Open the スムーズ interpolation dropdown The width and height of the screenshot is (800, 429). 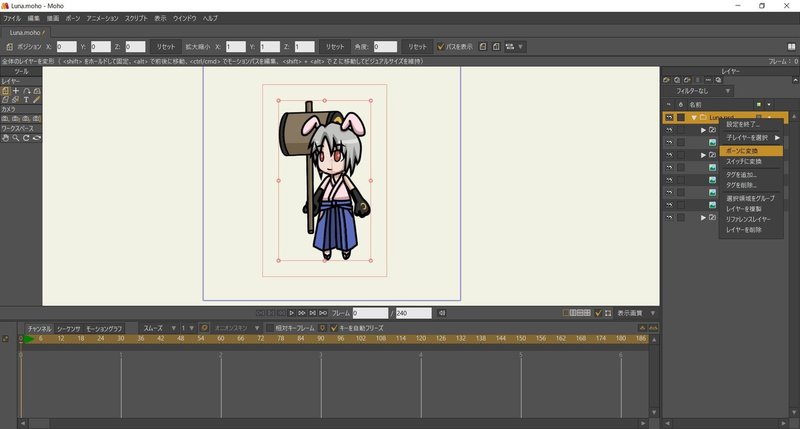[x=160, y=328]
